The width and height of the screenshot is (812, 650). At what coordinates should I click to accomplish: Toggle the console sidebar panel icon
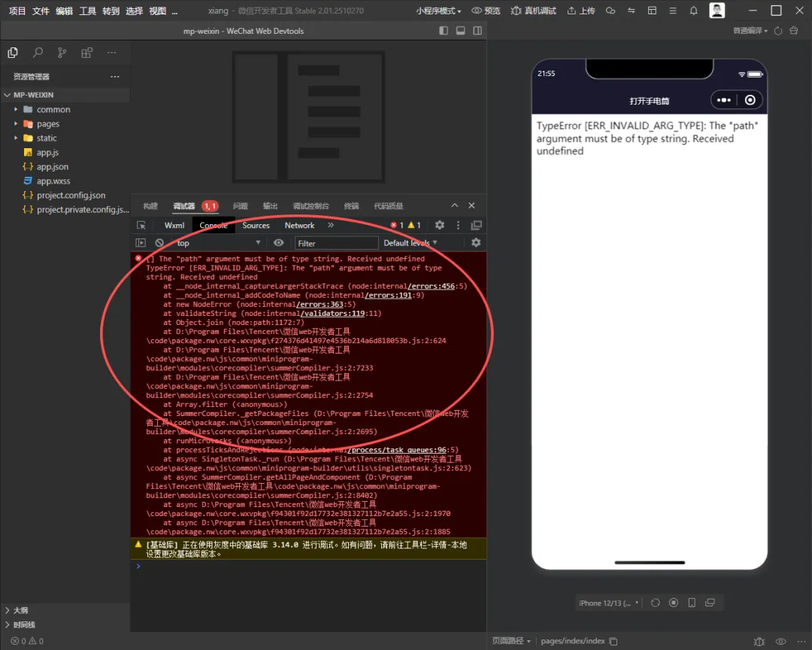[141, 243]
